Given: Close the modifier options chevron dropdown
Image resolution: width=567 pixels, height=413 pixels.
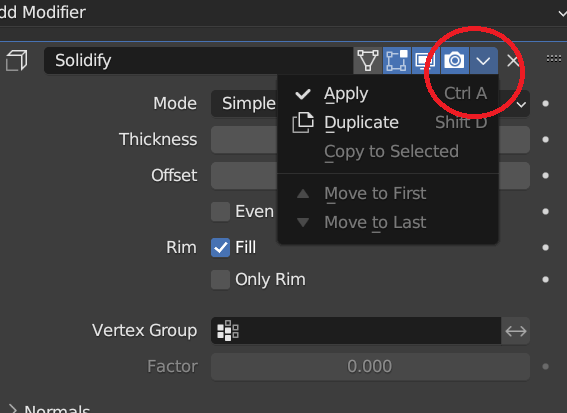Looking at the screenshot, I should click(x=483, y=60).
